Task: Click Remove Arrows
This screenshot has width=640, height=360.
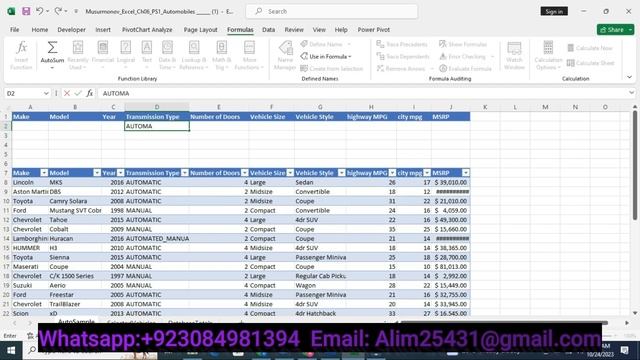Action: [400, 69]
